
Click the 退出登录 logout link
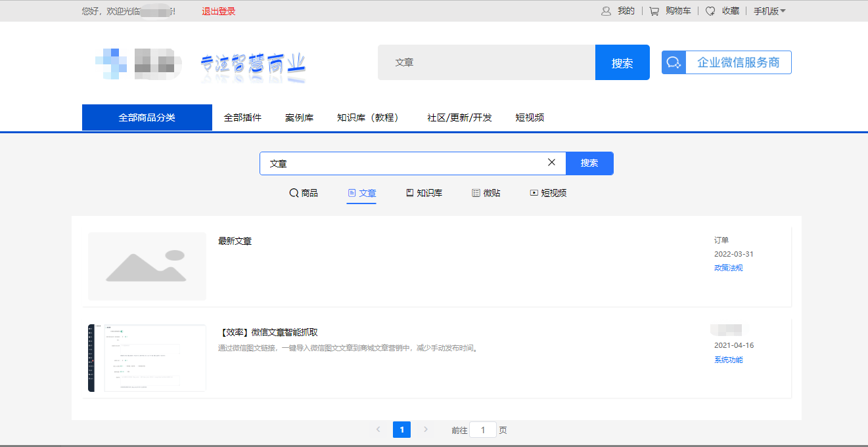click(x=218, y=11)
